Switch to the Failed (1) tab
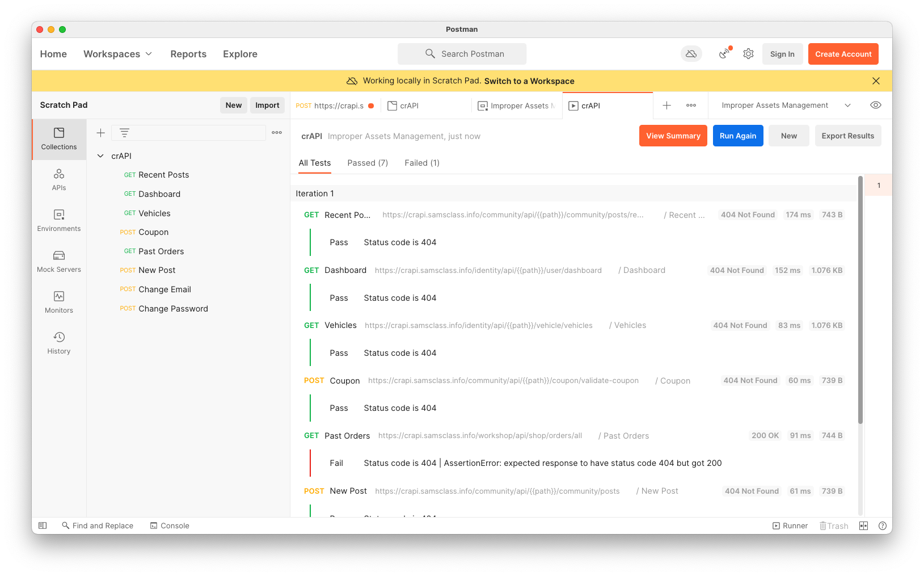The height and width of the screenshot is (576, 924). [422, 163]
